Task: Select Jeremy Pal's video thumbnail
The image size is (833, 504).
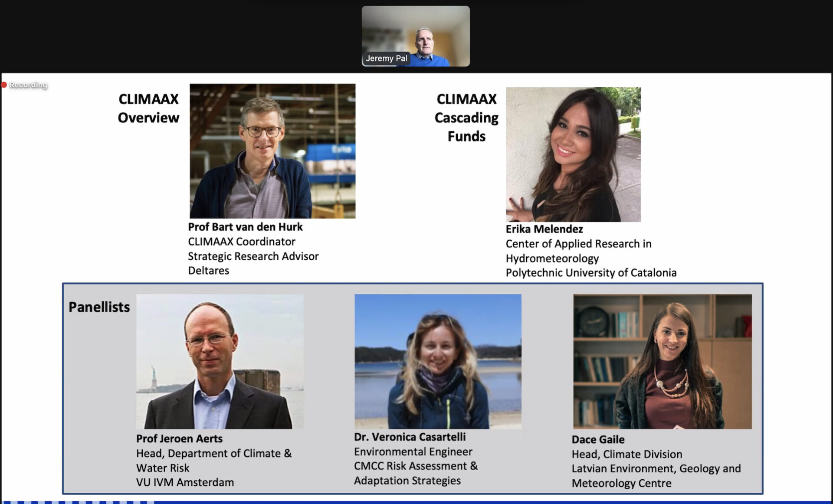Action: (x=416, y=36)
